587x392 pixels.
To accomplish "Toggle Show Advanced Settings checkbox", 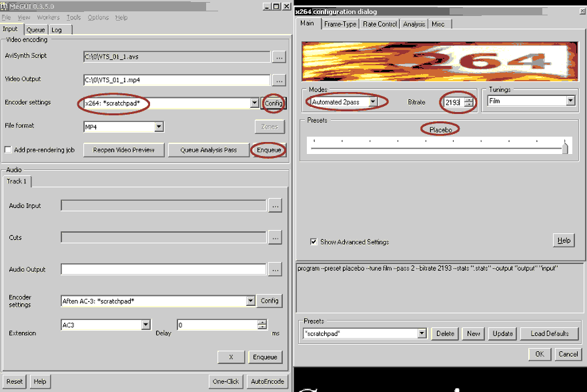I will pos(314,241).
